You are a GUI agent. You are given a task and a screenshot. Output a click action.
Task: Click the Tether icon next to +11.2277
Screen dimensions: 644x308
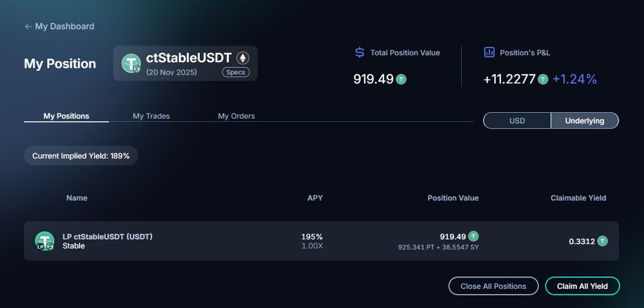(x=543, y=80)
